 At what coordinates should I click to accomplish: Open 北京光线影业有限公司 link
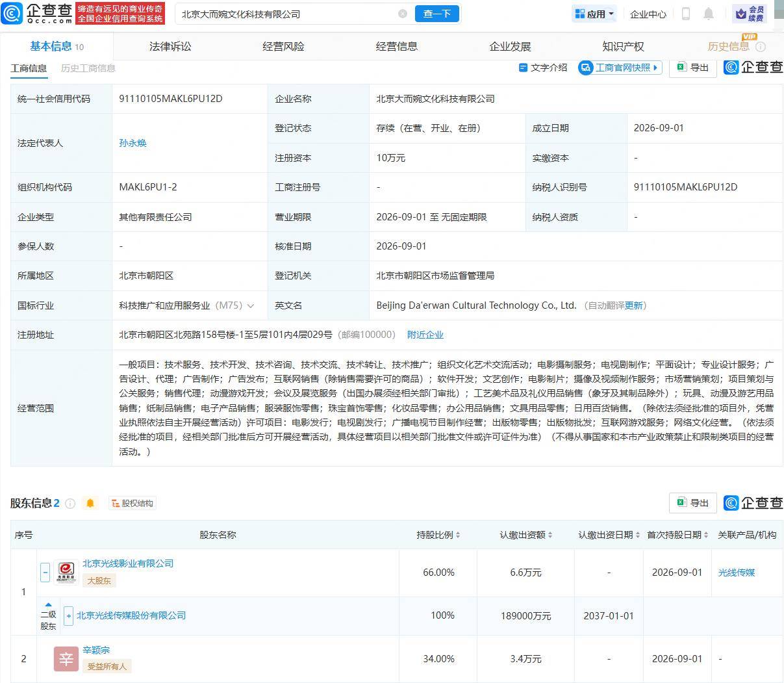[x=128, y=563]
